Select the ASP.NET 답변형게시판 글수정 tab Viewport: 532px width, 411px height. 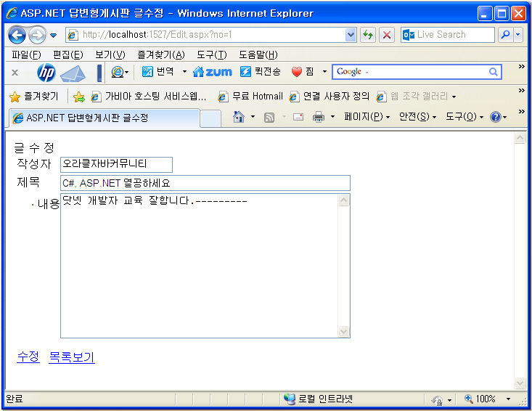pyautogui.click(x=105, y=118)
